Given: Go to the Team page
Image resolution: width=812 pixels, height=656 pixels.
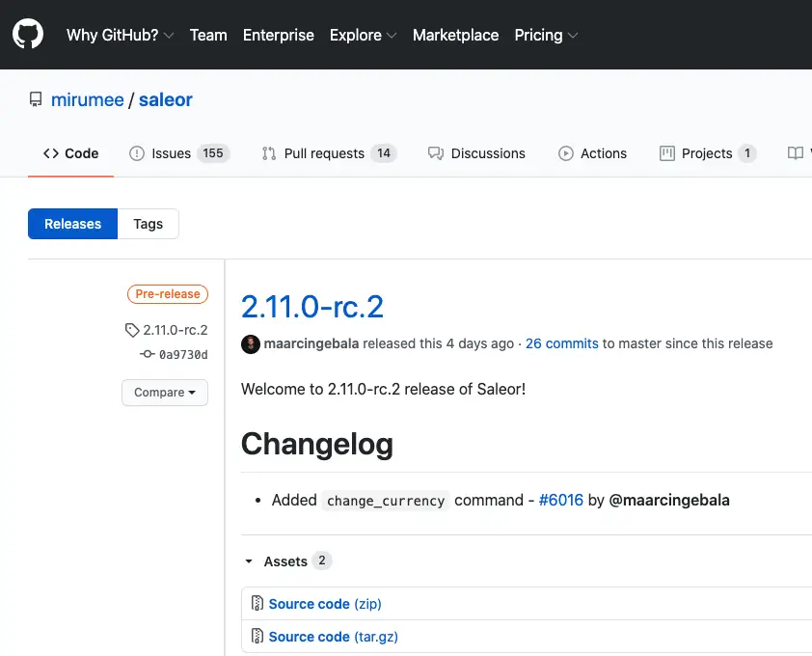Looking at the screenshot, I should tap(208, 35).
